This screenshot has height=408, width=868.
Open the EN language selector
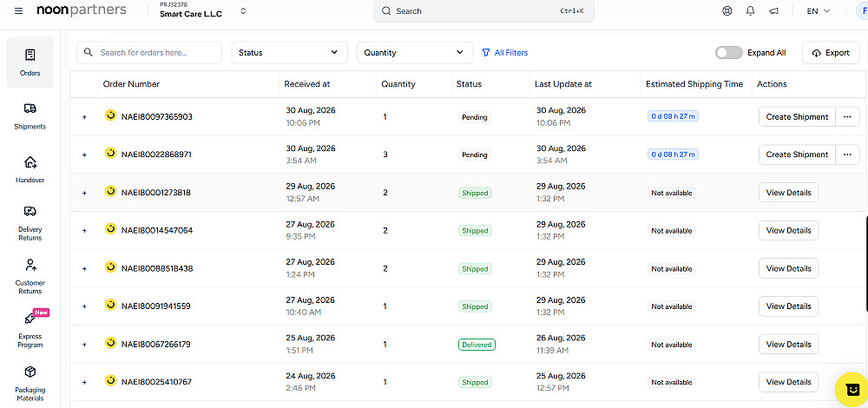pos(819,11)
